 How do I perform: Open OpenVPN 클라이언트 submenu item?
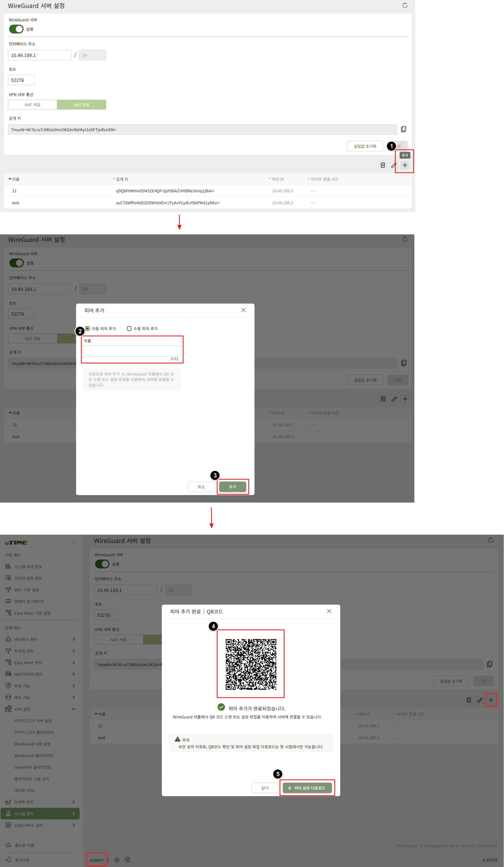33,767
